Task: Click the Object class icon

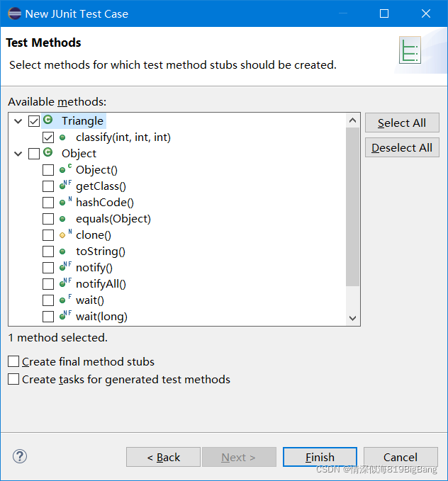Action: [48, 152]
